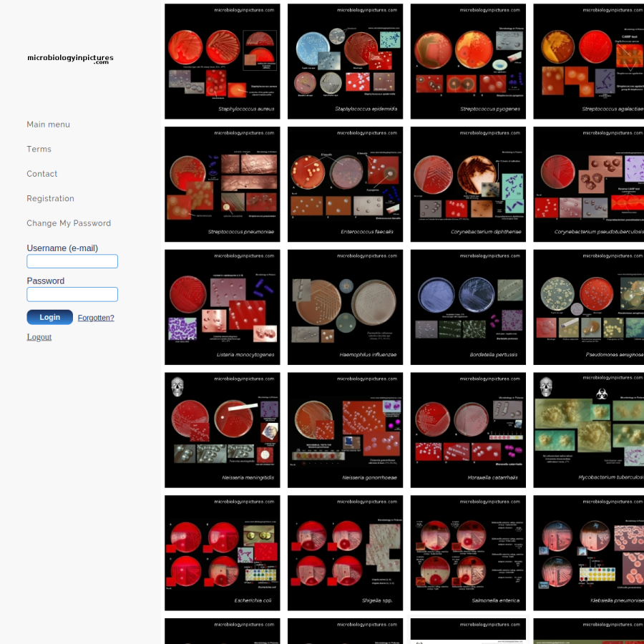Click the Login button
Image resolution: width=644 pixels, height=644 pixels.
pyautogui.click(x=49, y=317)
